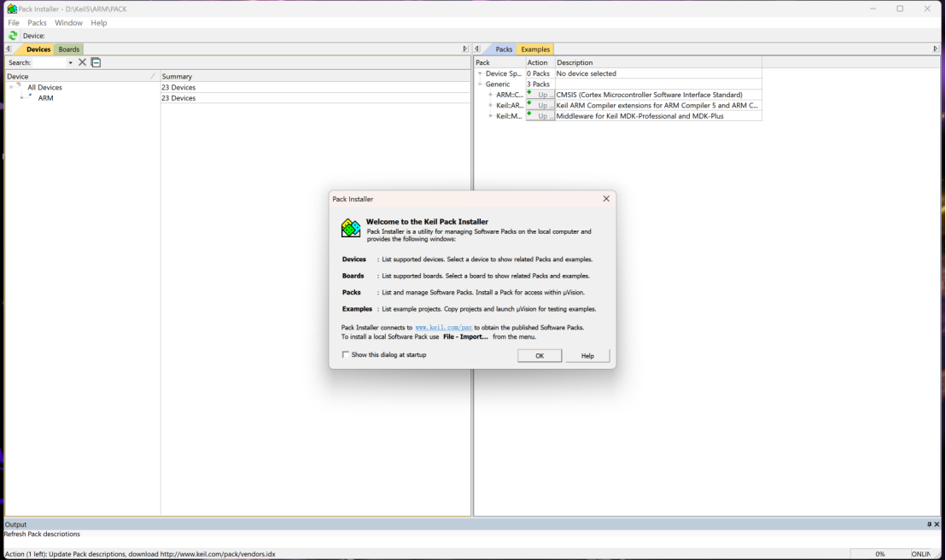Click the pin icon in Output panel header
The width and height of the screenshot is (946, 560).
click(929, 524)
